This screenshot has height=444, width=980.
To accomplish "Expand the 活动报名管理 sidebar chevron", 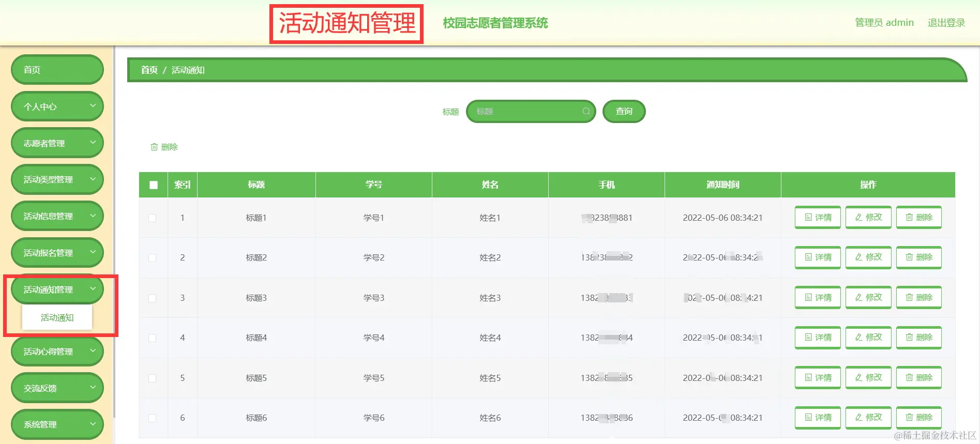I will [x=93, y=252].
